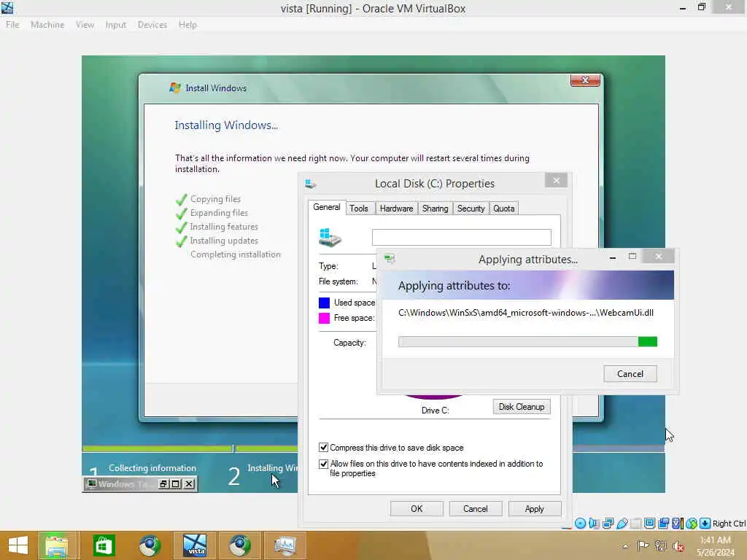Open the Task Manager taskbar icon

point(285,545)
